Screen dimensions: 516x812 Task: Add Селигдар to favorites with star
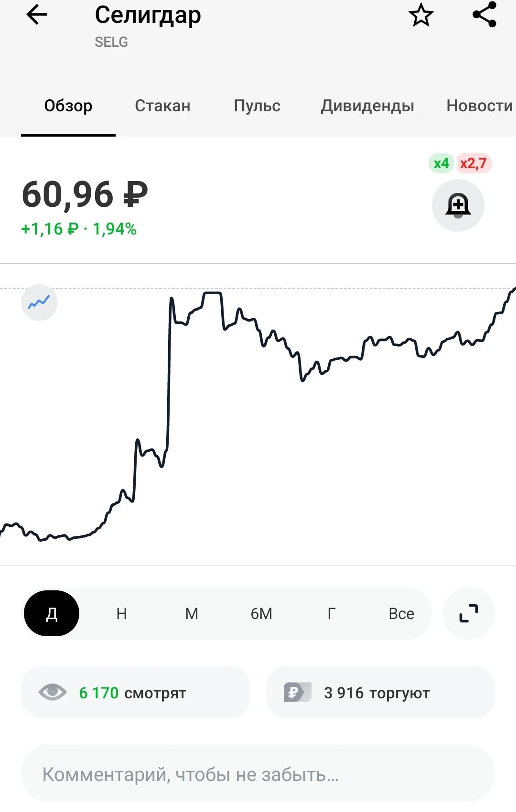pos(421,15)
